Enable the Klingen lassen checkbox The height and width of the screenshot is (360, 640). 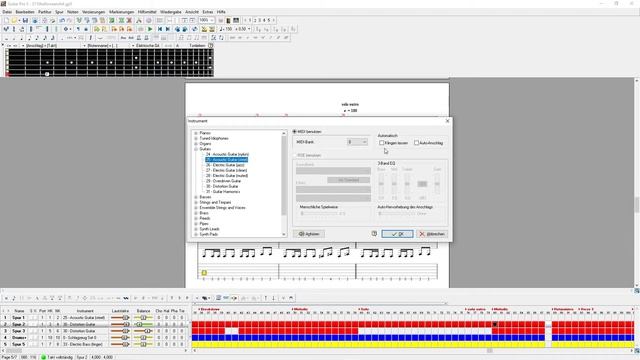click(382, 143)
